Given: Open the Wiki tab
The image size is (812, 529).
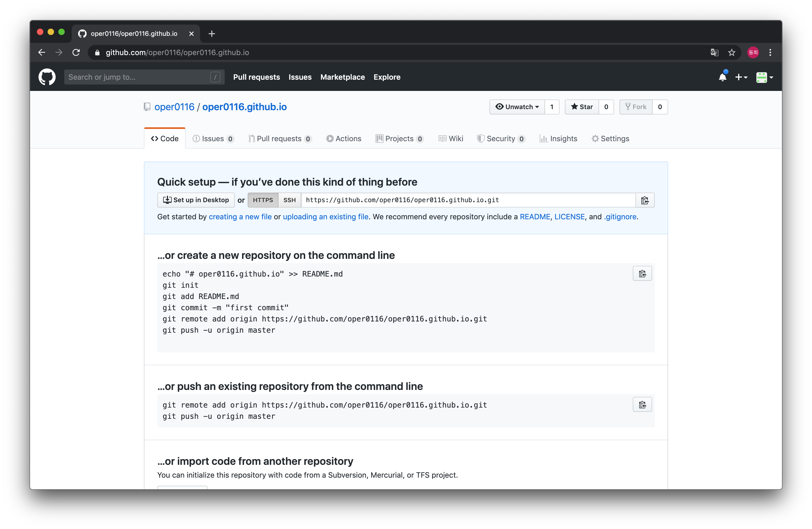Looking at the screenshot, I should tap(451, 139).
